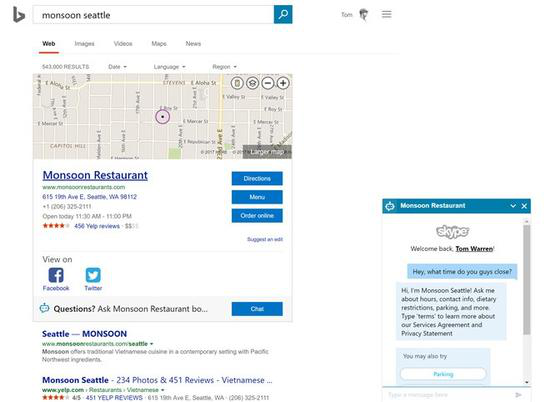Expand the Region filter dropdown

224,67
